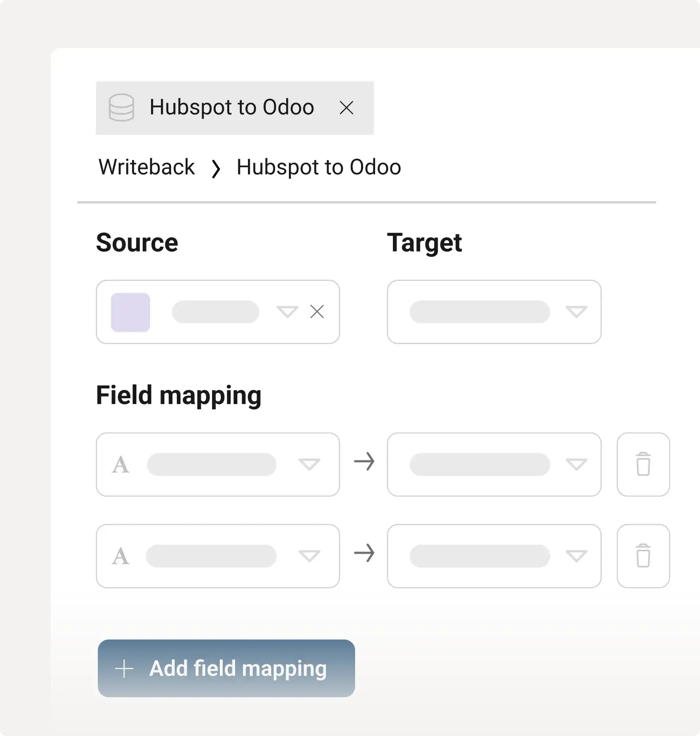Open the Target dropdown
The image size is (700, 736).
[494, 312]
